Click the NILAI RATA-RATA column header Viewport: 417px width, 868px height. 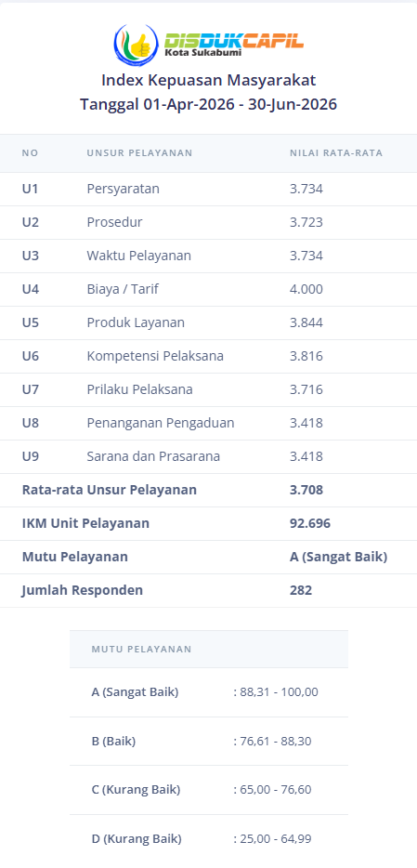(336, 152)
